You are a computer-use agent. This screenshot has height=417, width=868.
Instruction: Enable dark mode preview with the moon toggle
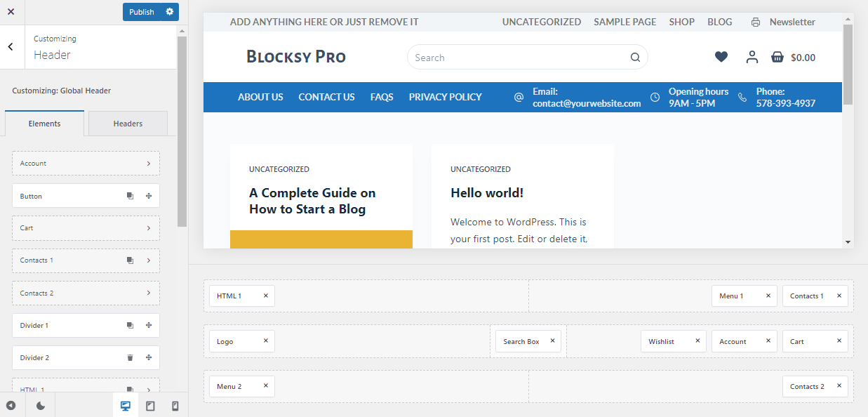(x=40, y=405)
